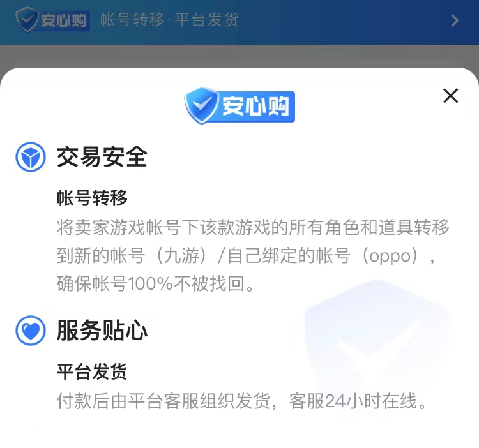The width and height of the screenshot is (479, 448).
Task: Tap the blue heart icon beside 服务贴心
Action: click(31, 331)
